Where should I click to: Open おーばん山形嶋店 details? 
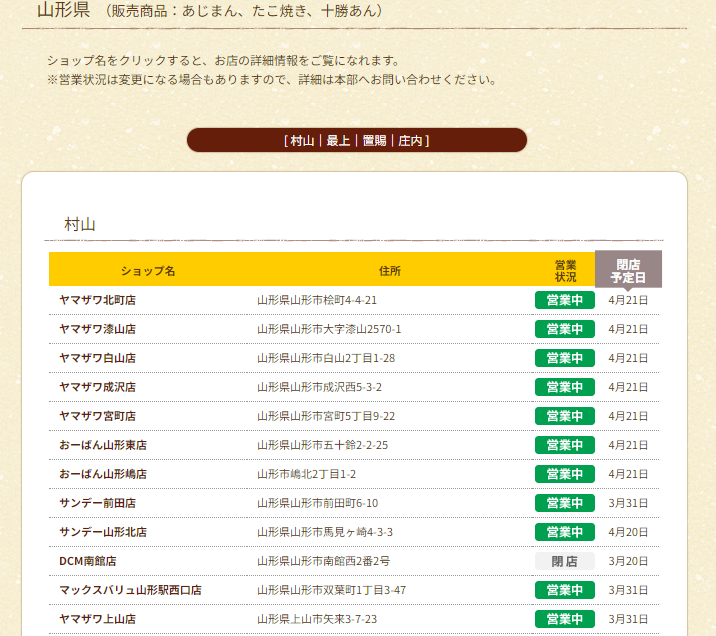coord(103,474)
